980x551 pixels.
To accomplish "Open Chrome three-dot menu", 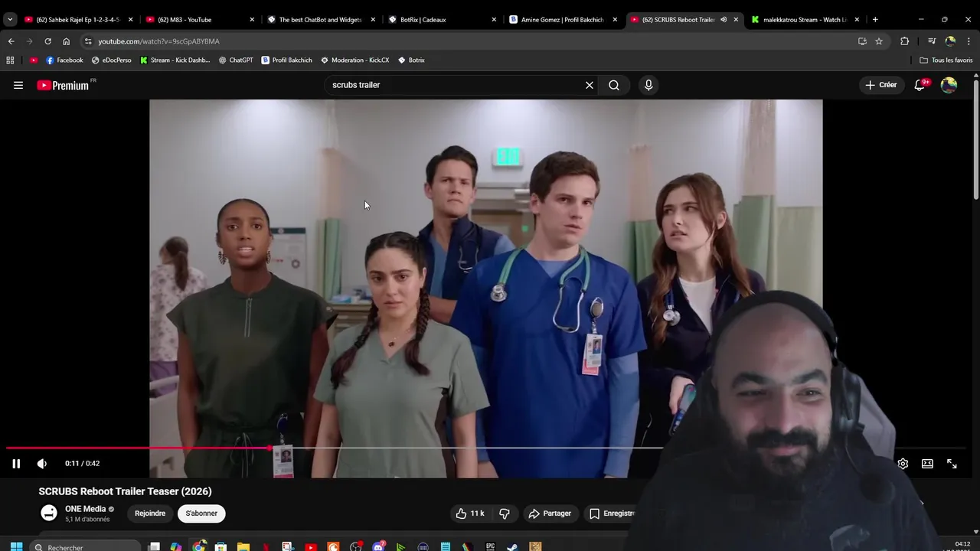I will tap(969, 41).
